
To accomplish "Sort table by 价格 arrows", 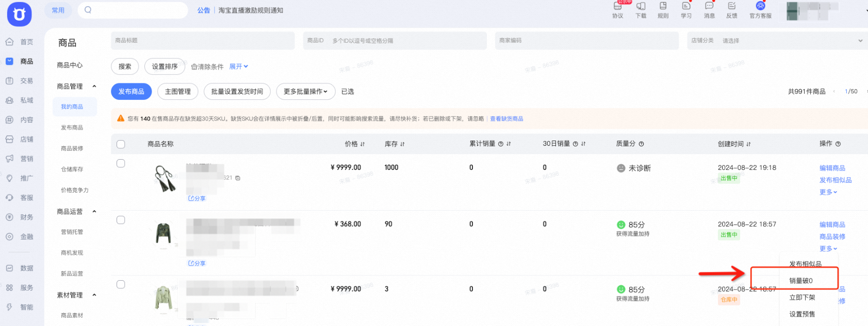I will tap(363, 144).
